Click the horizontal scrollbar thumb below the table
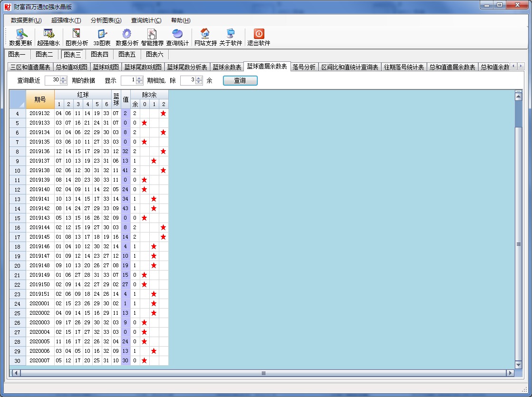 tap(263, 373)
